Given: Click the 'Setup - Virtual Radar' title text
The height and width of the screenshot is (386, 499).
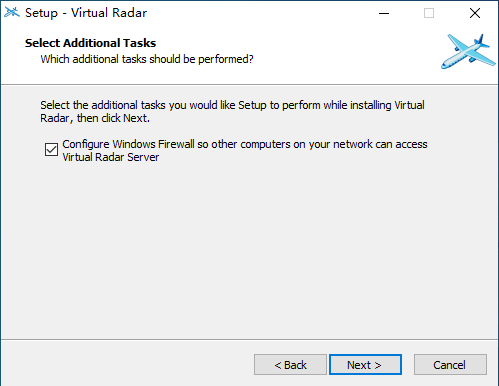Looking at the screenshot, I should click(86, 13).
